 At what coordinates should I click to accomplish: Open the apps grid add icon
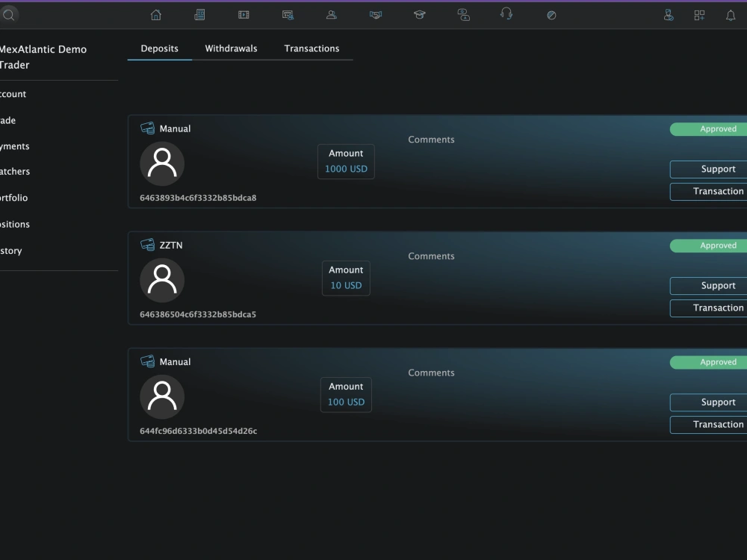[699, 15]
